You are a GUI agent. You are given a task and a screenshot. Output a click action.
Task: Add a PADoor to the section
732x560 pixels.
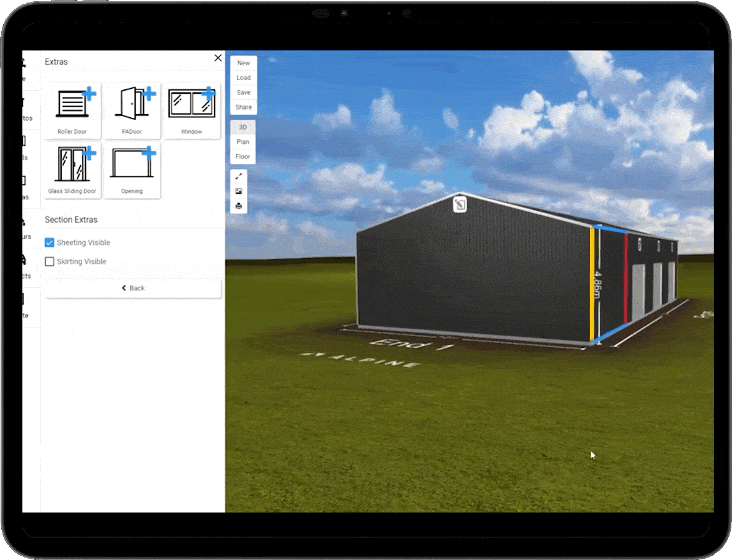pyautogui.click(x=132, y=110)
